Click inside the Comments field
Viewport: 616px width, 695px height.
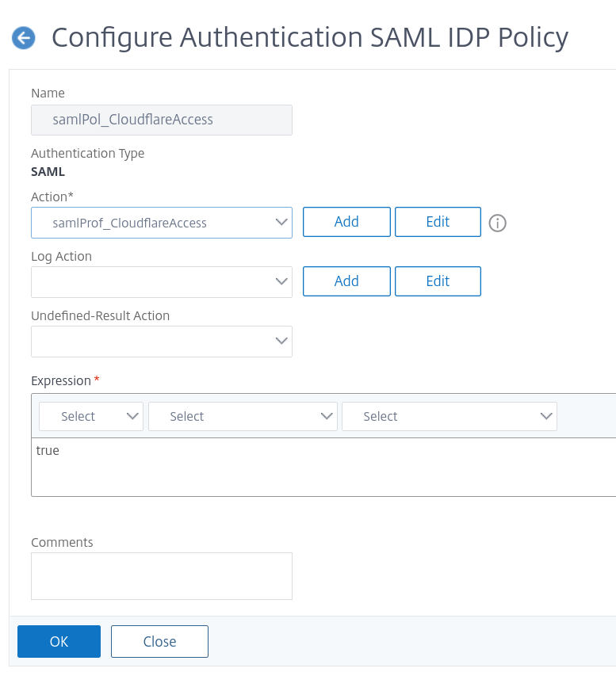[x=161, y=575]
